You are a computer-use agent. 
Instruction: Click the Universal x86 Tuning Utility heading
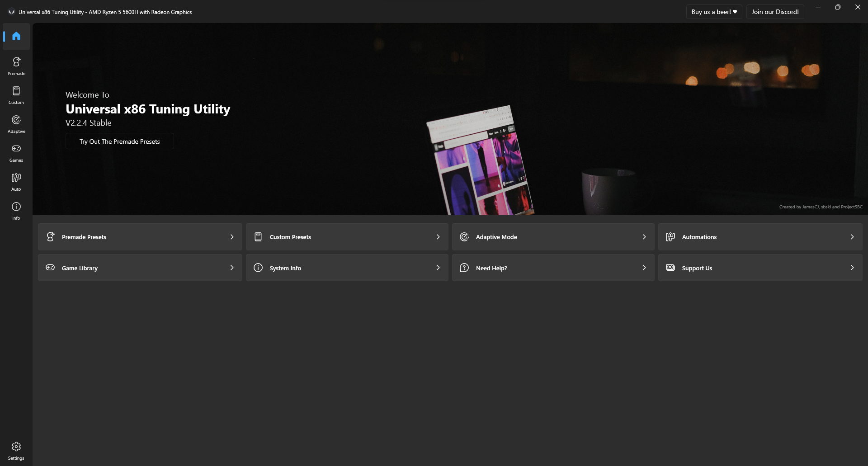[x=148, y=109]
